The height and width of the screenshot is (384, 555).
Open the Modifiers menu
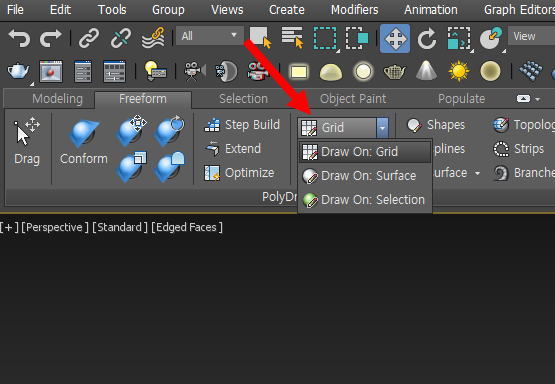pos(354,10)
